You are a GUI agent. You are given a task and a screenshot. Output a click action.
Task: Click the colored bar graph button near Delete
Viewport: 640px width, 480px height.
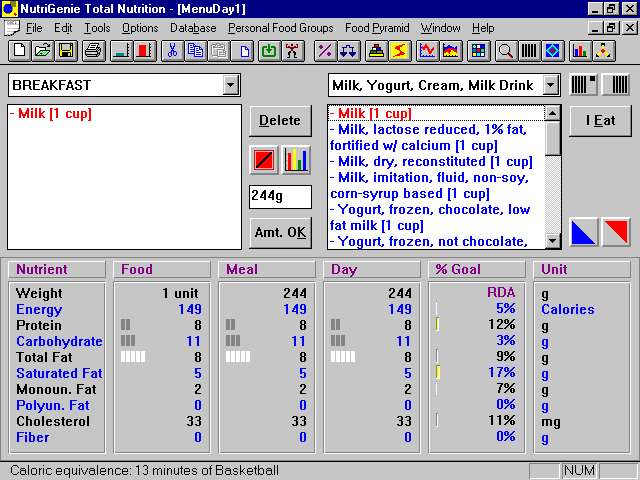[297, 159]
